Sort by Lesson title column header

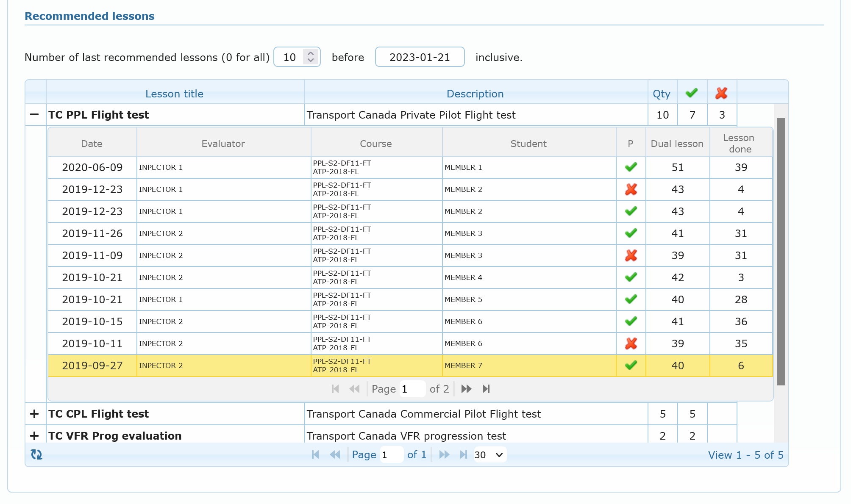click(x=174, y=94)
